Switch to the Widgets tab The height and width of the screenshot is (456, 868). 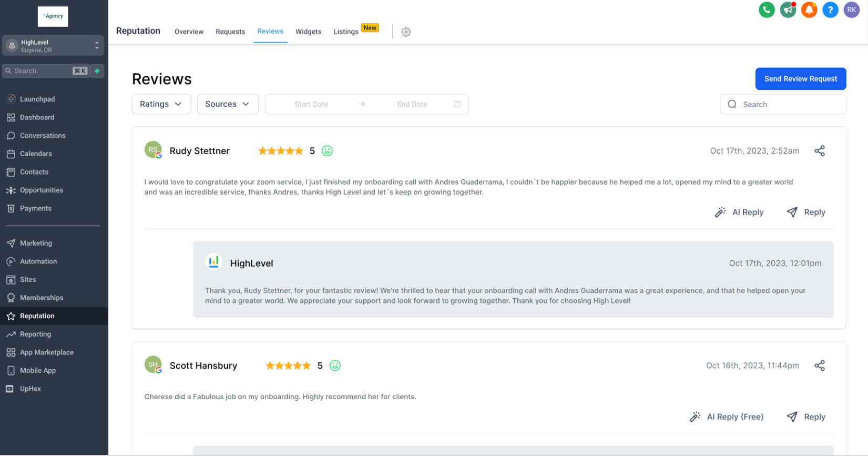pyautogui.click(x=308, y=32)
